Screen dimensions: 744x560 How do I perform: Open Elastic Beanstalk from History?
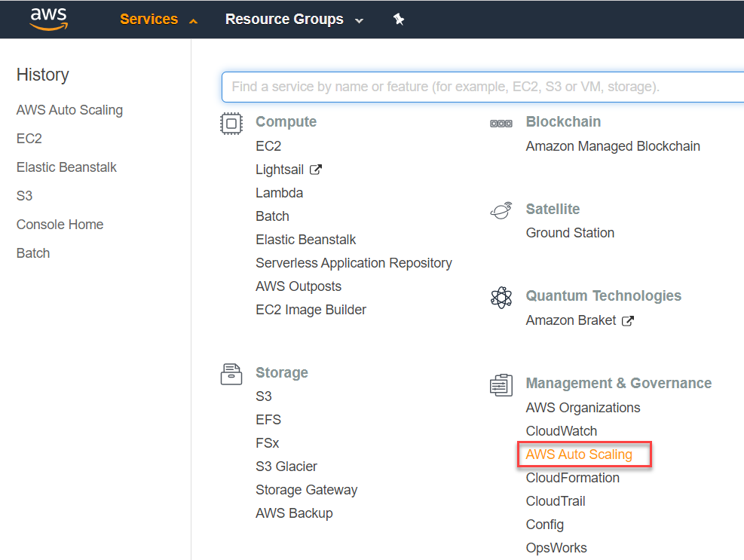click(x=66, y=167)
